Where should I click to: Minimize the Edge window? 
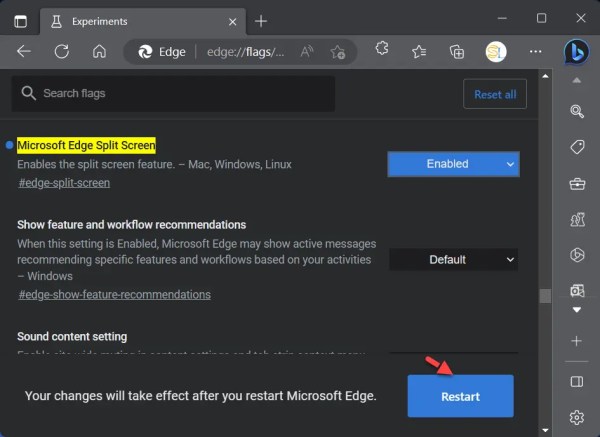pos(502,18)
